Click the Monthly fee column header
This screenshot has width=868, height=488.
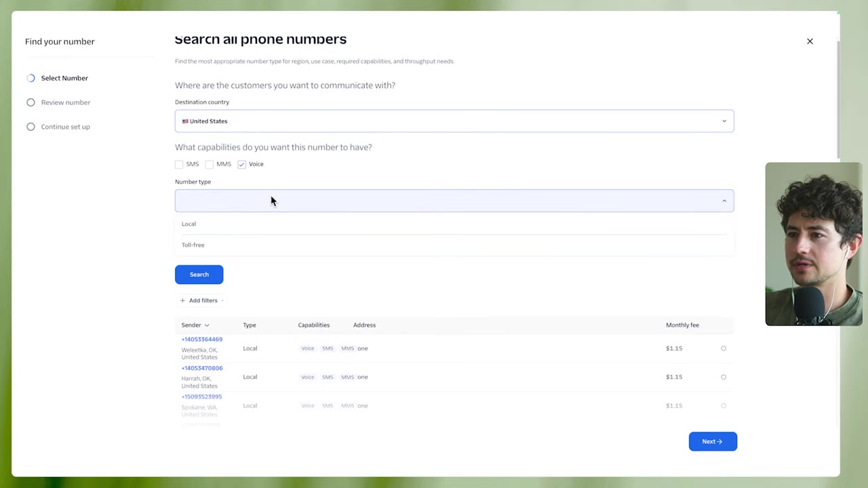pos(682,325)
